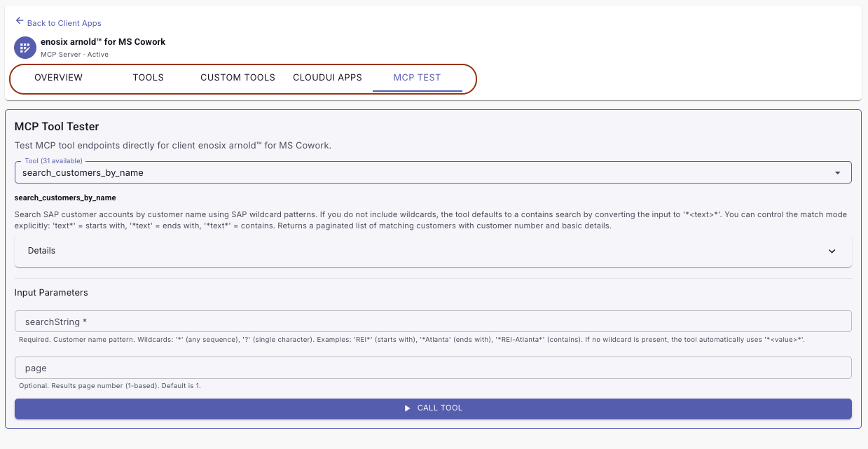Click the Tool dropdown arrow

pos(837,173)
